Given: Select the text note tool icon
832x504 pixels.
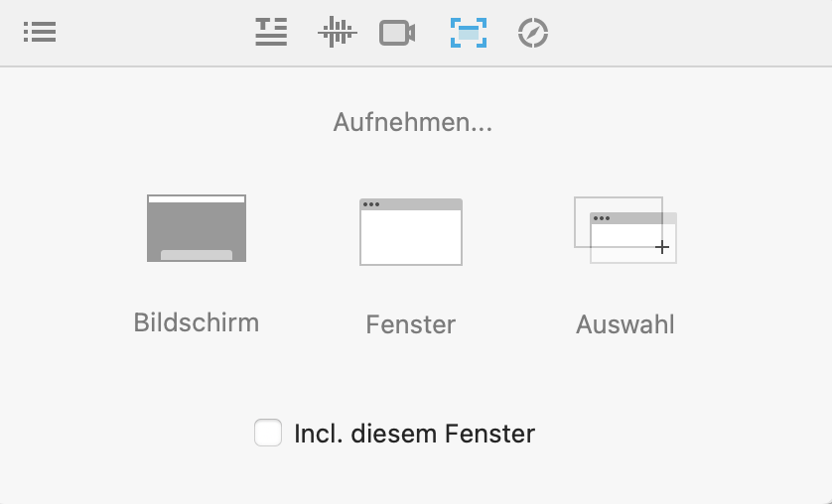Looking at the screenshot, I should (271, 32).
